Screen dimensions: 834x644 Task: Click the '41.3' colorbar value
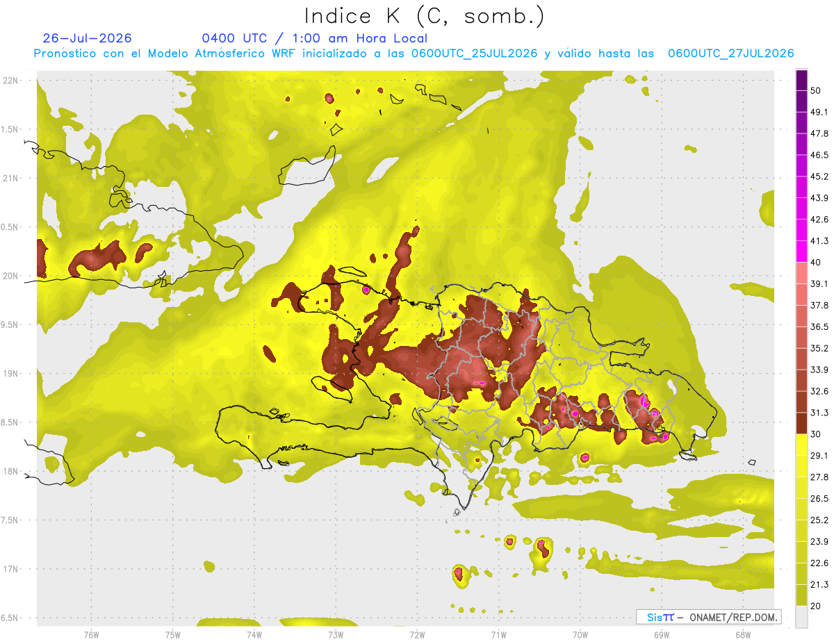point(820,241)
